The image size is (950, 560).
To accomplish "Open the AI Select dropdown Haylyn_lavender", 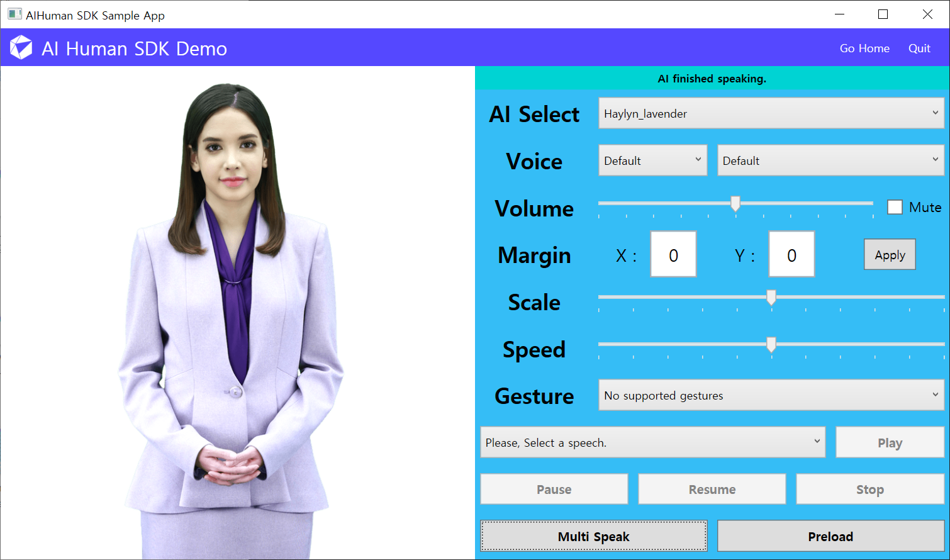I will tap(771, 113).
